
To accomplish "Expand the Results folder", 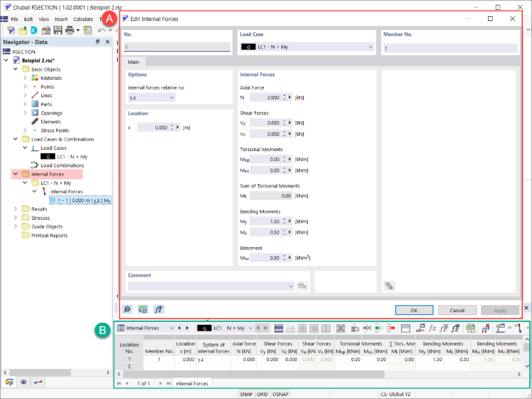I will 15,209.
